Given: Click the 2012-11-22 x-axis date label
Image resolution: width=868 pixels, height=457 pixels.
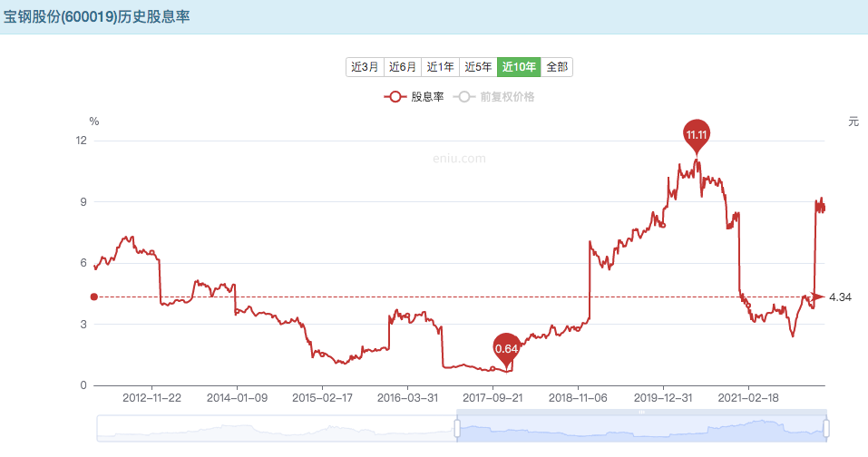Looking at the screenshot, I should point(151,397).
